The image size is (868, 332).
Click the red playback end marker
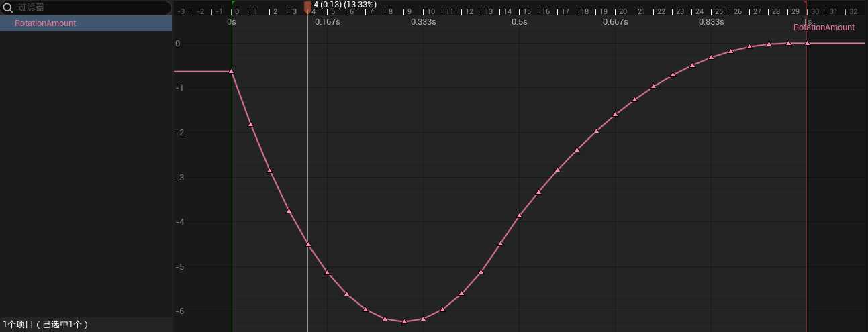(x=805, y=3)
